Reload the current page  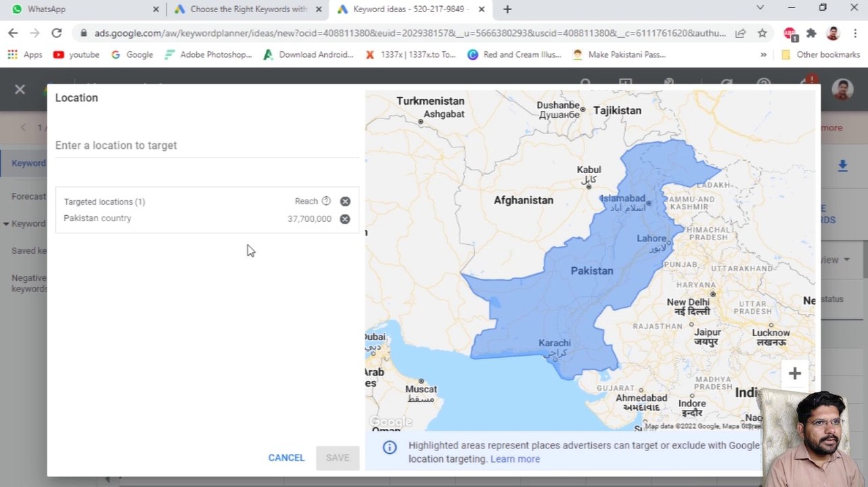[57, 33]
